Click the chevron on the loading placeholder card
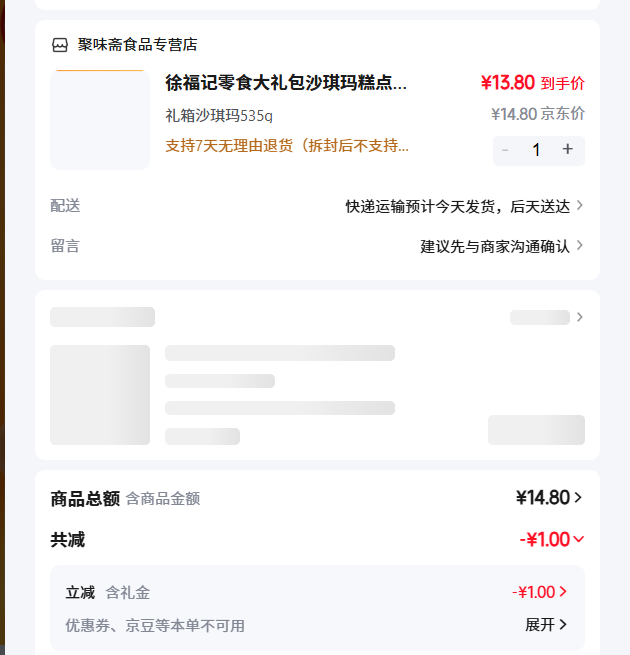 click(x=580, y=318)
